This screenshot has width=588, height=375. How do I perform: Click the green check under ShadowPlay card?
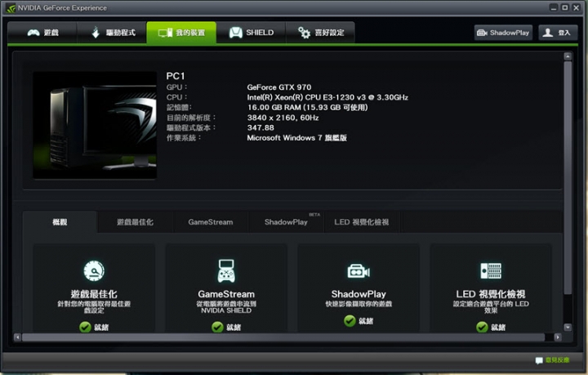coord(350,321)
